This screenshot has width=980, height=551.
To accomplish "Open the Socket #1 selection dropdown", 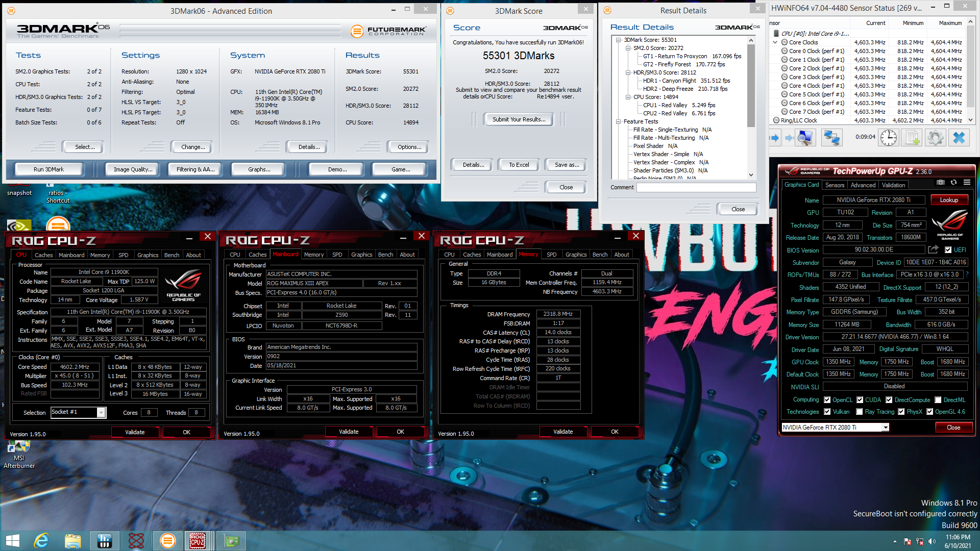I will 101,412.
